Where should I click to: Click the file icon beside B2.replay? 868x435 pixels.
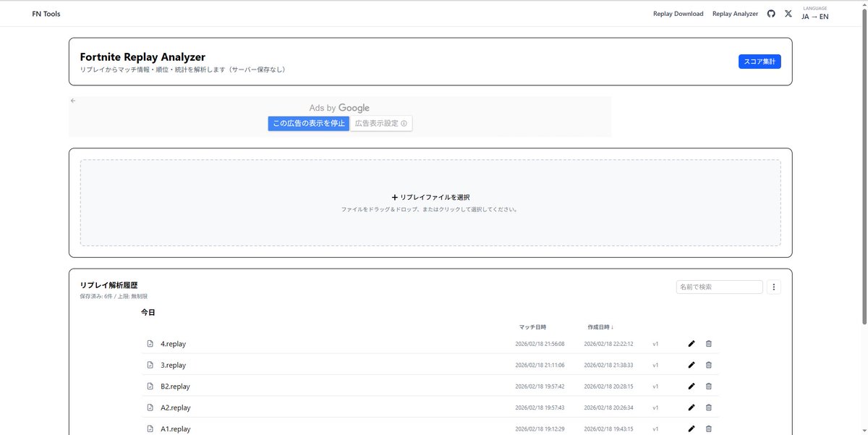[x=150, y=387]
